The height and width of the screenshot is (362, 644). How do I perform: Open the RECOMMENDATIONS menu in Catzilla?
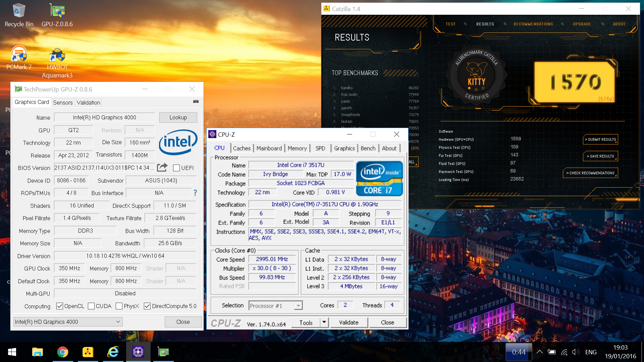[x=533, y=24]
